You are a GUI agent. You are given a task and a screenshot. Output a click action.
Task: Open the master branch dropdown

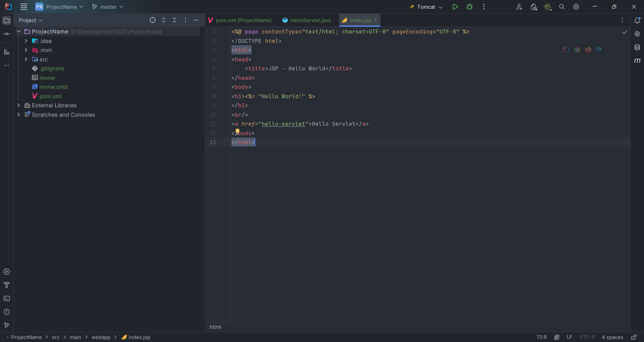click(x=108, y=7)
